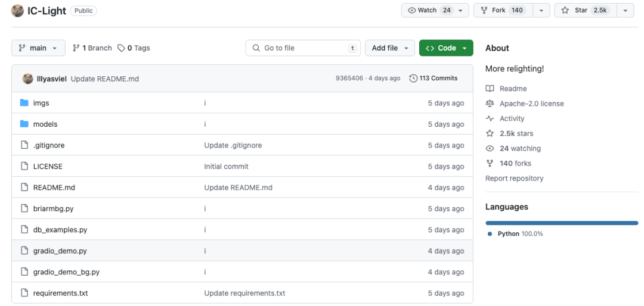Open the LICENSE file
This screenshot has height=306, width=644.
tap(48, 167)
